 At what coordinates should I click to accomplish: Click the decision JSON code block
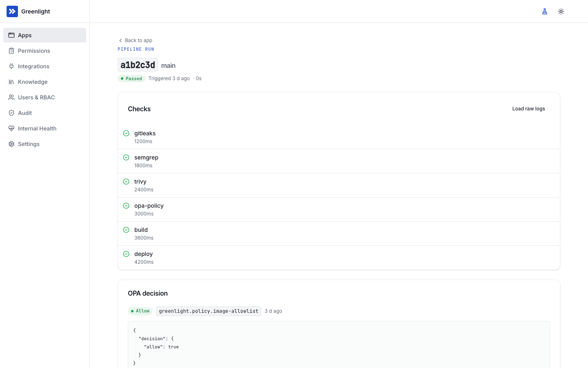click(339, 345)
